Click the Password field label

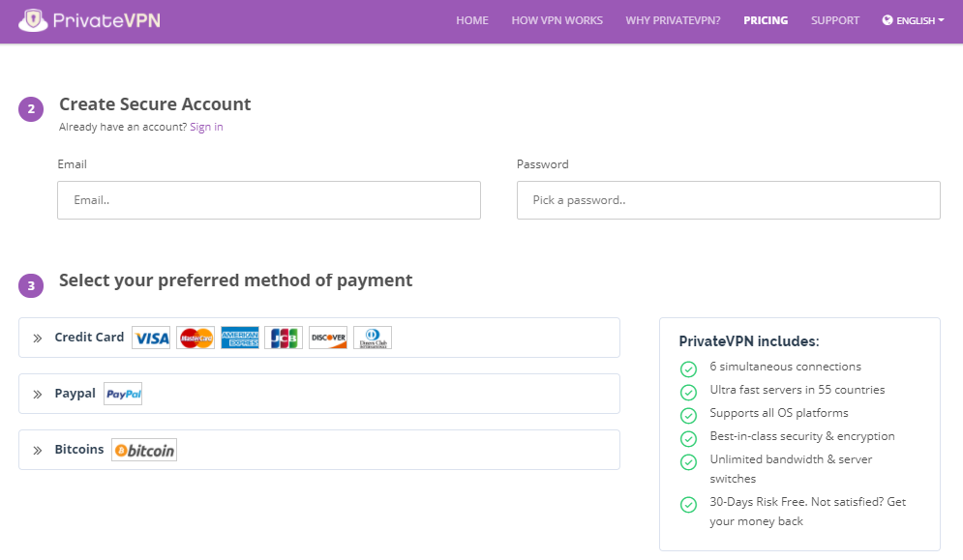542,164
